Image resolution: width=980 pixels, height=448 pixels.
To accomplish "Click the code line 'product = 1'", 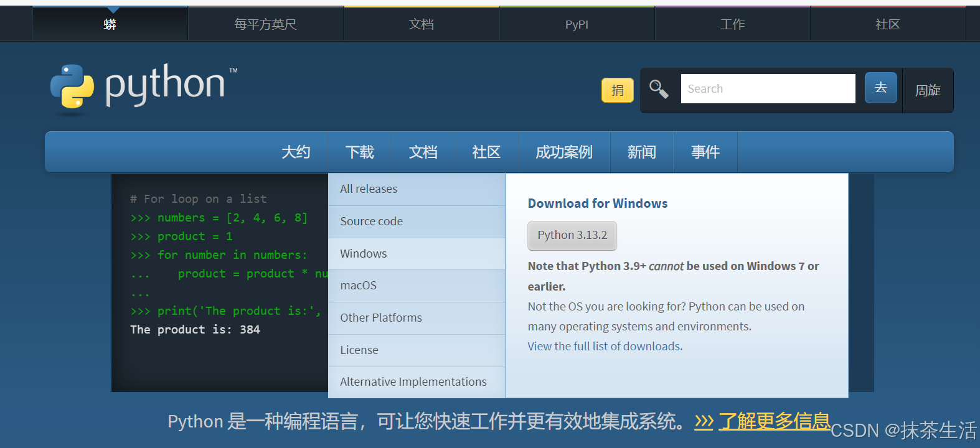I will (195, 236).
